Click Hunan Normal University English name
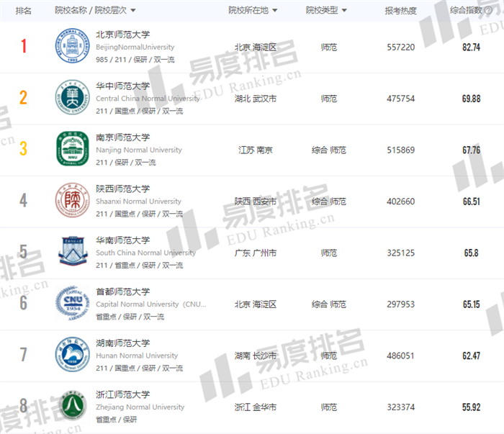504x434 pixels. point(137,356)
